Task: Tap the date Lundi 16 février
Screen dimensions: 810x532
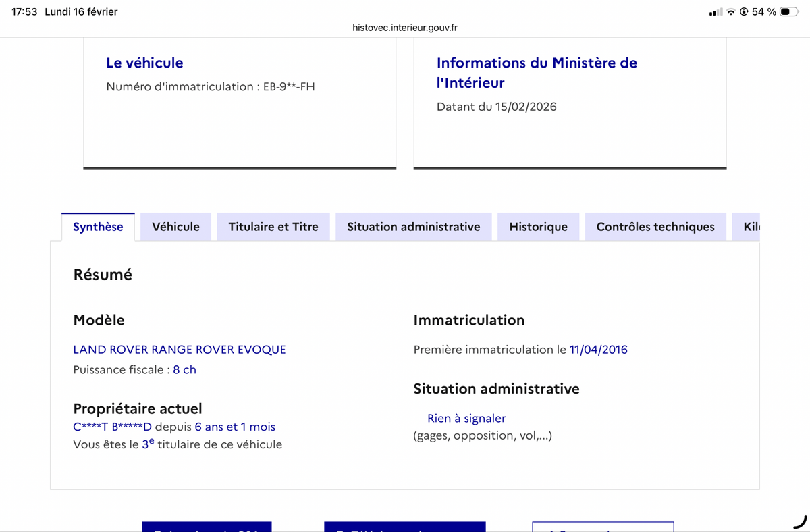Action: click(81, 11)
